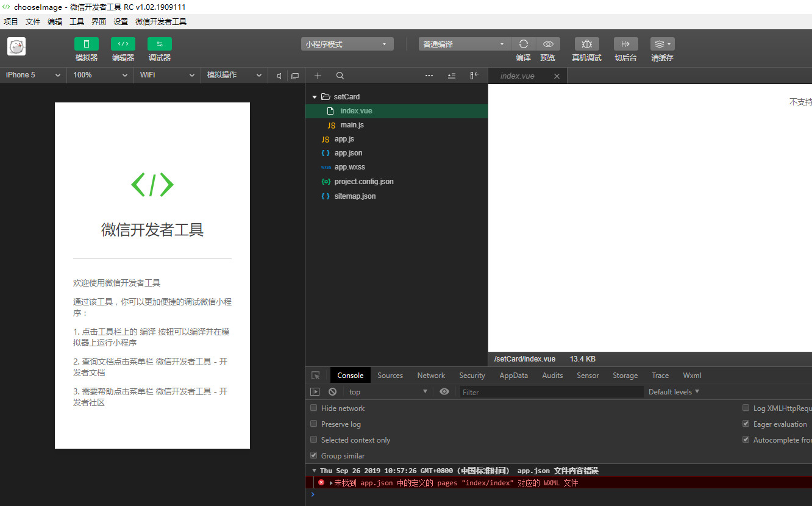Open the 普通编译 compile mode dropdown

pyautogui.click(x=465, y=44)
